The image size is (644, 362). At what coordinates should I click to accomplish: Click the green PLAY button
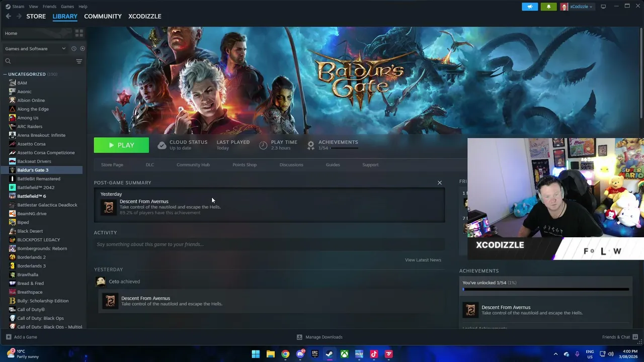pos(121,145)
